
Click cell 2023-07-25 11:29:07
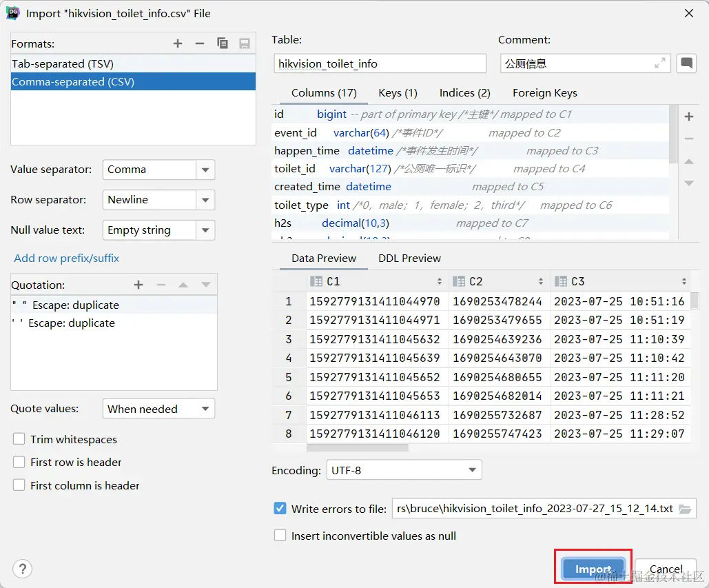pyautogui.click(x=619, y=434)
